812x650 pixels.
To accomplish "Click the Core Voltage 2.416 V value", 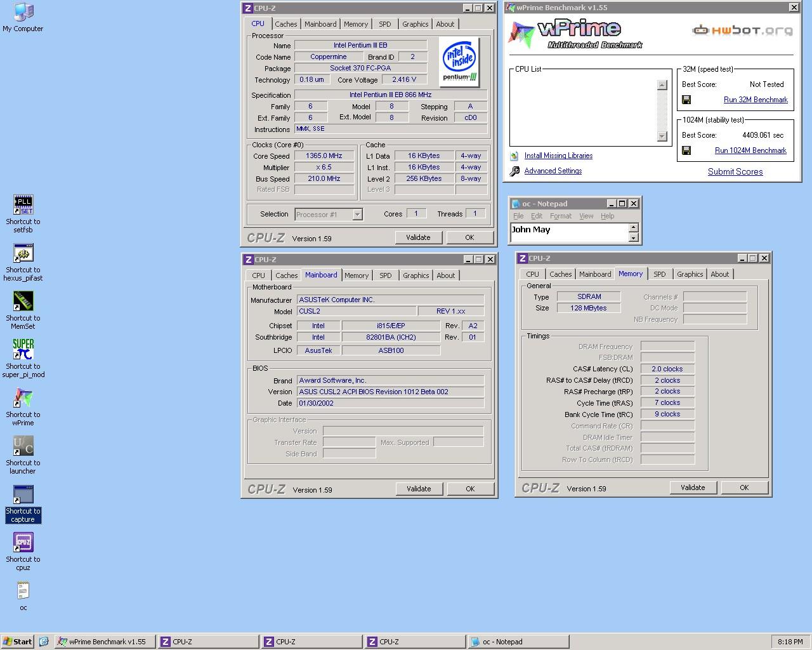I will (x=404, y=80).
